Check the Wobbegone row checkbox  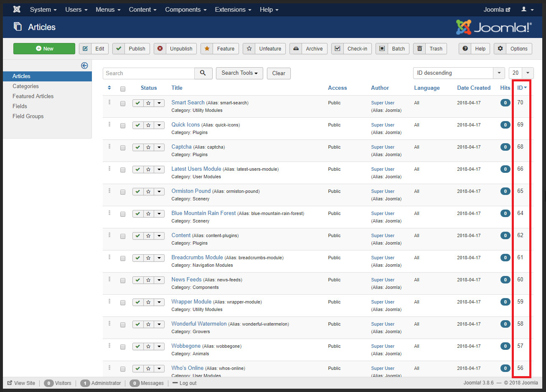point(123,347)
